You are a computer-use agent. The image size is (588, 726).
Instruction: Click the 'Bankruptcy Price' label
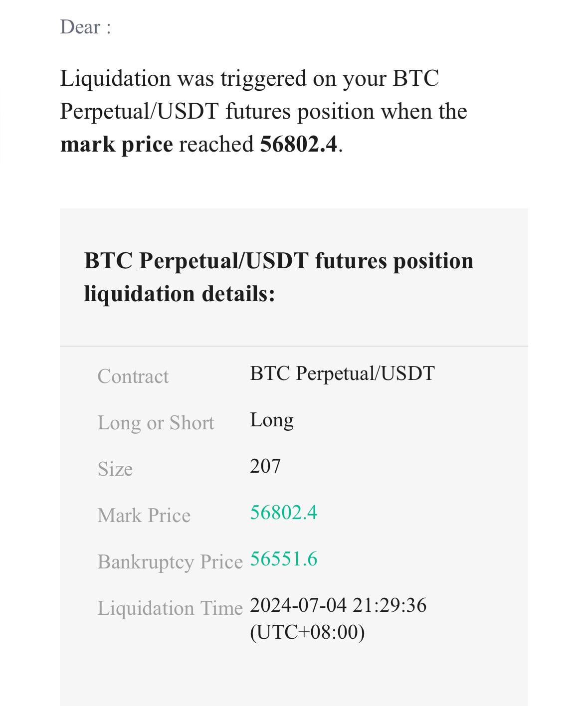170,562
